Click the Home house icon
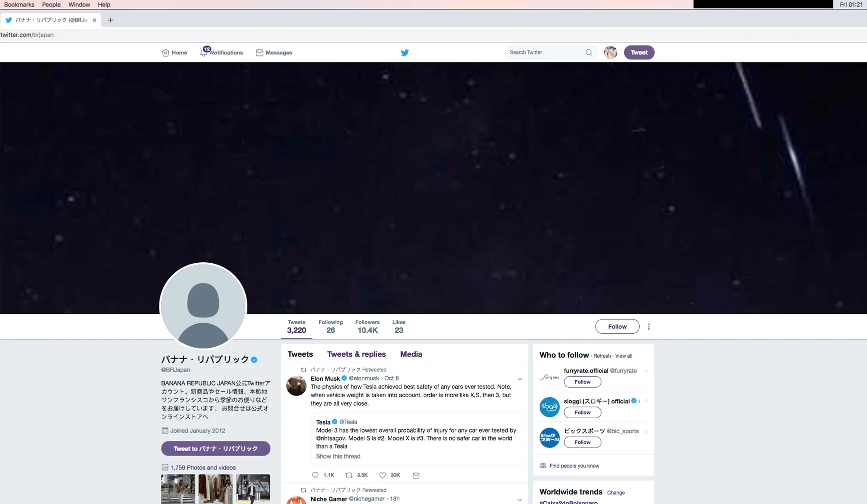The height and width of the screenshot is (504, 867). tap(165, 52)
